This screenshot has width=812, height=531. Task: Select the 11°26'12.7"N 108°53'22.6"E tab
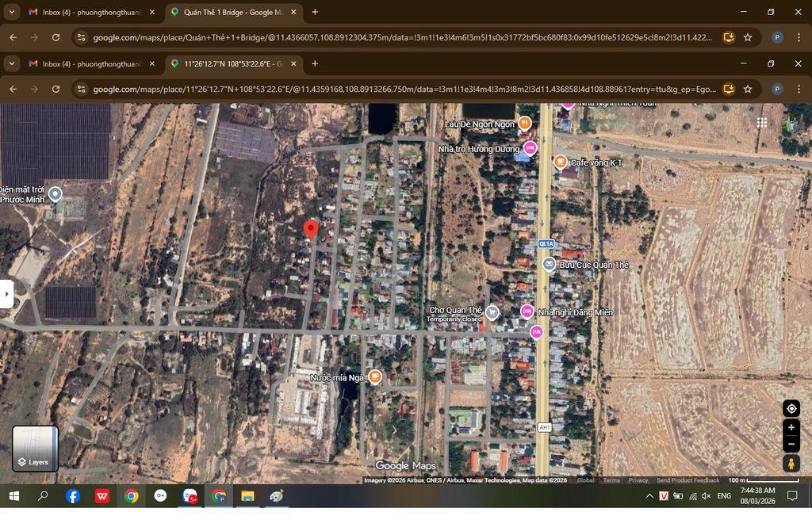pyautogui.click(x=232, y=63)
